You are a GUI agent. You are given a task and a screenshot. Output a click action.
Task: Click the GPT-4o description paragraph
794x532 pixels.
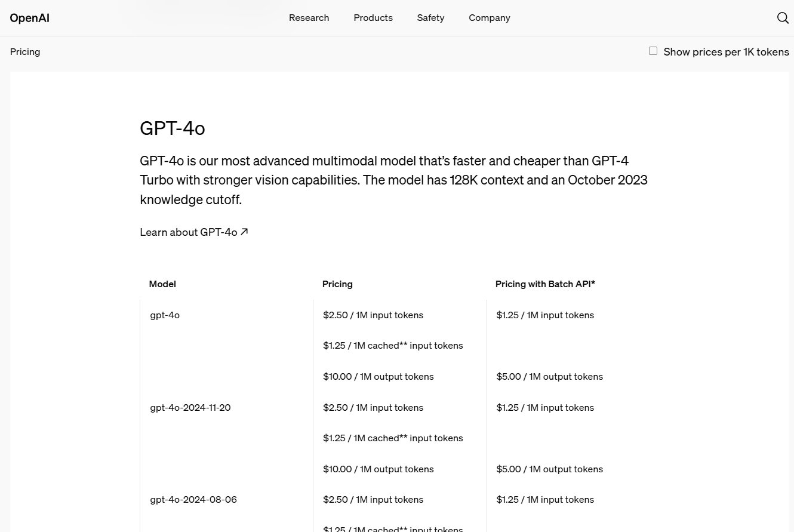(x=393, y=180)
